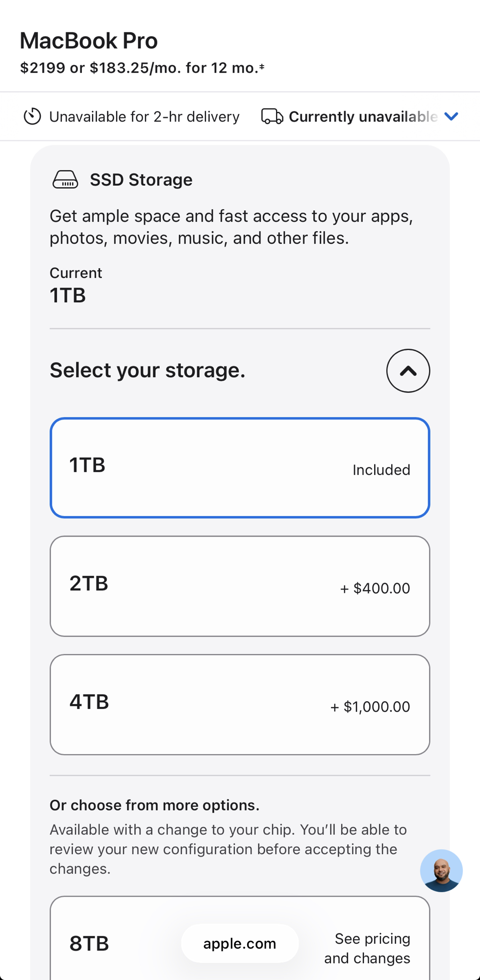Click the "Select your storage." heading
The width and height of the screenshot is (480, 980).
[147, 370]
